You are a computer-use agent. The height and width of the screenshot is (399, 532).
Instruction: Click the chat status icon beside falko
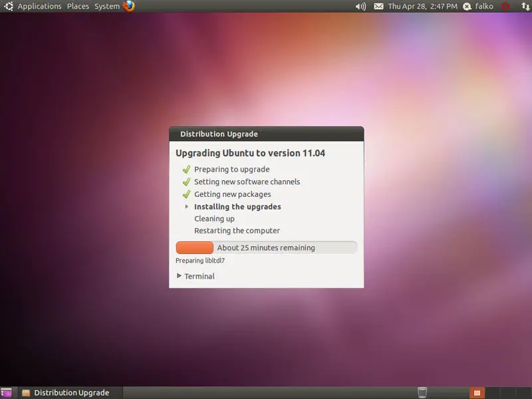click(467, 7)
